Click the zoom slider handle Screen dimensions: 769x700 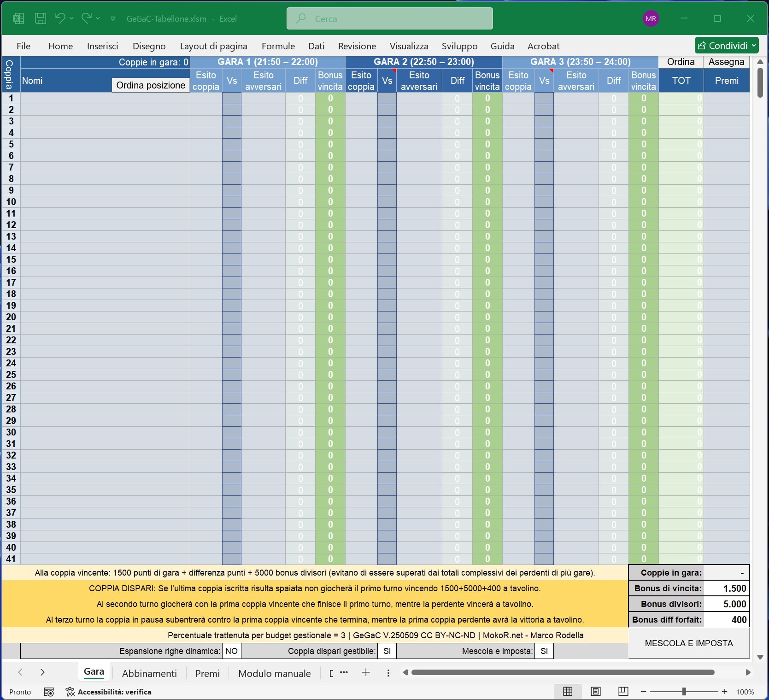684,692
